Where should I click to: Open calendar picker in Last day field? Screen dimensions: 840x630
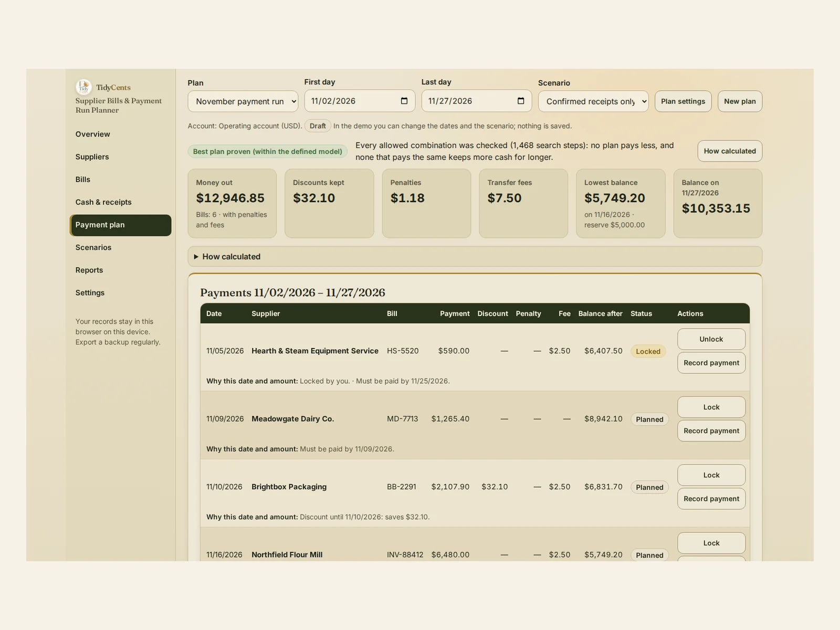[521, 101]
